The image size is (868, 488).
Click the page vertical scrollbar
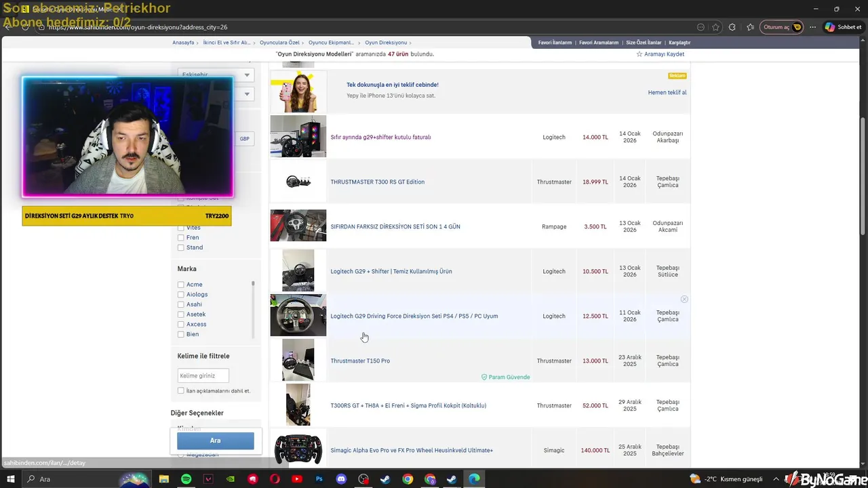863,176
